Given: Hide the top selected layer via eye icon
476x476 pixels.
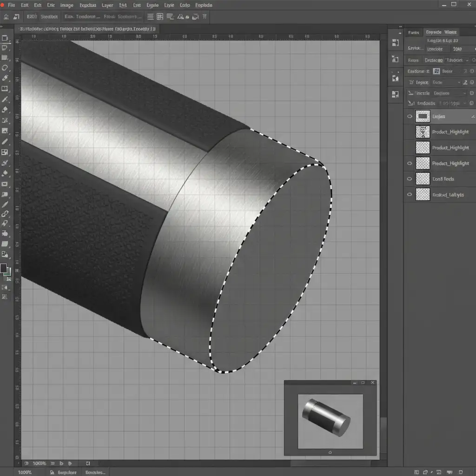Looking at the screenshot, I should tap(410, 117).
